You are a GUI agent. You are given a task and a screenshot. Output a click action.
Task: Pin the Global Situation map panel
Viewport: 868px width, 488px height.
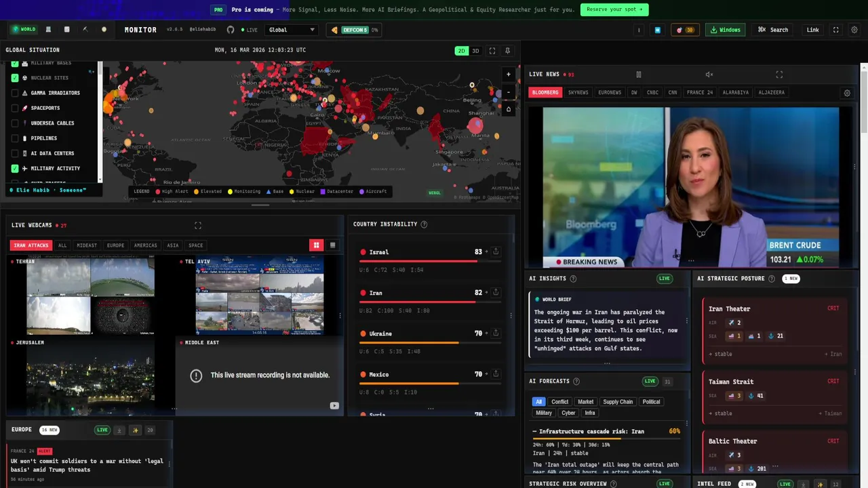507,51
